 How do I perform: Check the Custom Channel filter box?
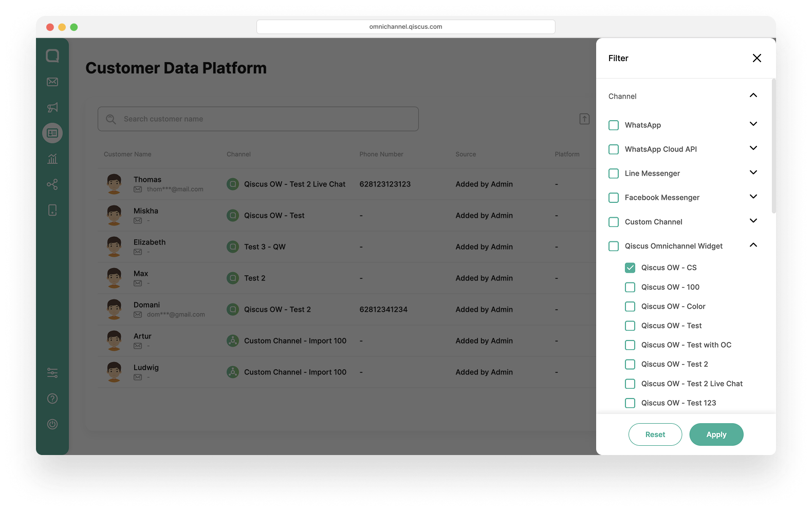click(614, 222)
